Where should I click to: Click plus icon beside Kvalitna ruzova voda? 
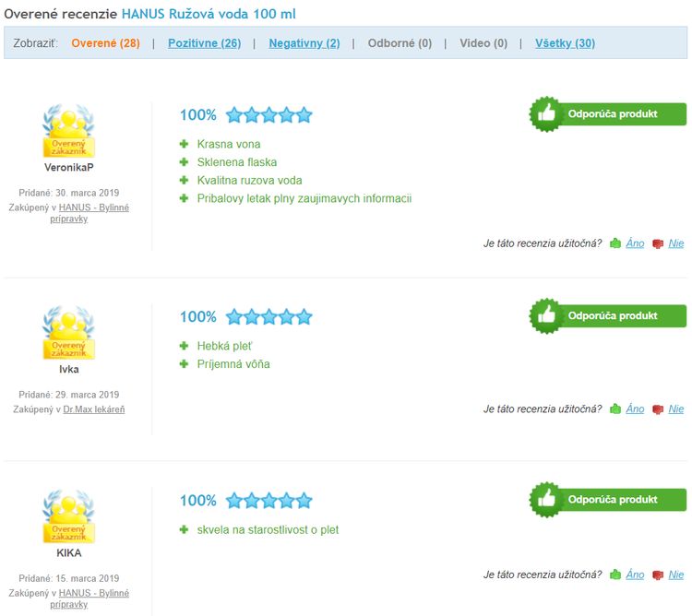coord(184,181)
